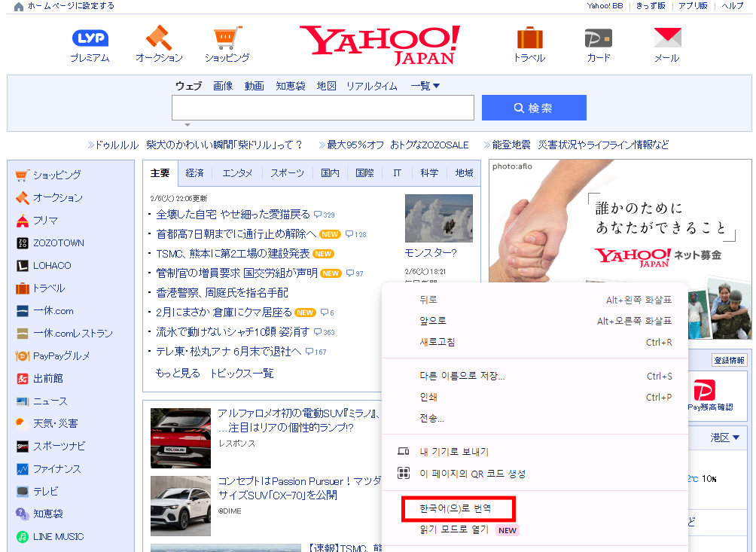This screenshot has height=552, width=756.
Task: Open 知恵袋 search category link
Action: pos(291,86)
